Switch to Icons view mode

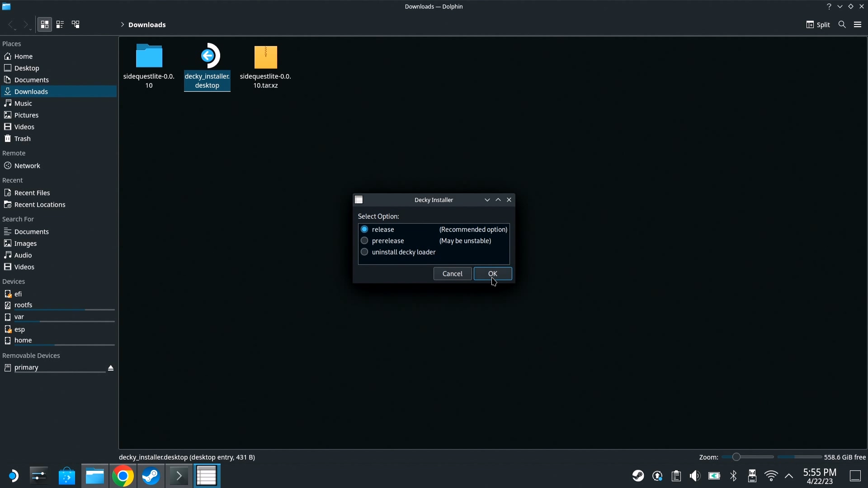pos(44,24)
